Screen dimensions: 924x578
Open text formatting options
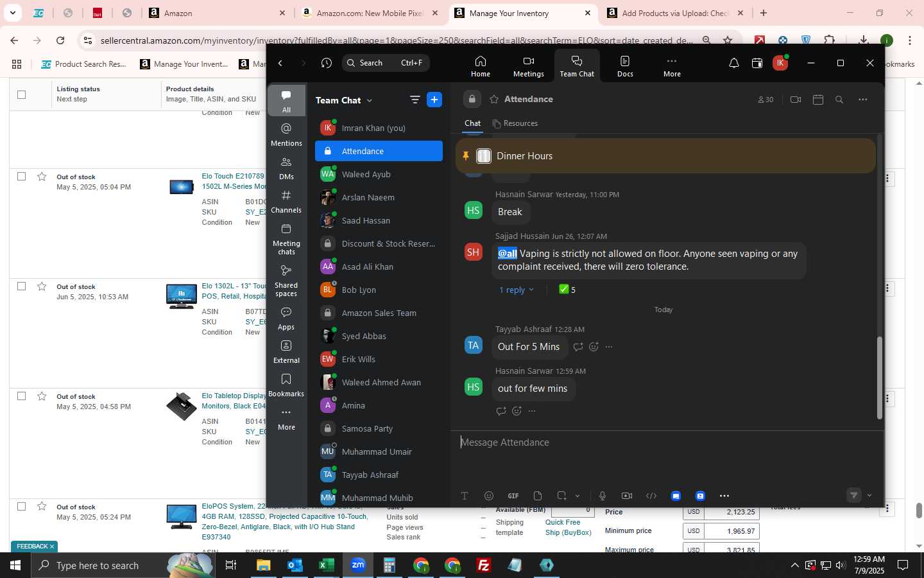[465, 496]
